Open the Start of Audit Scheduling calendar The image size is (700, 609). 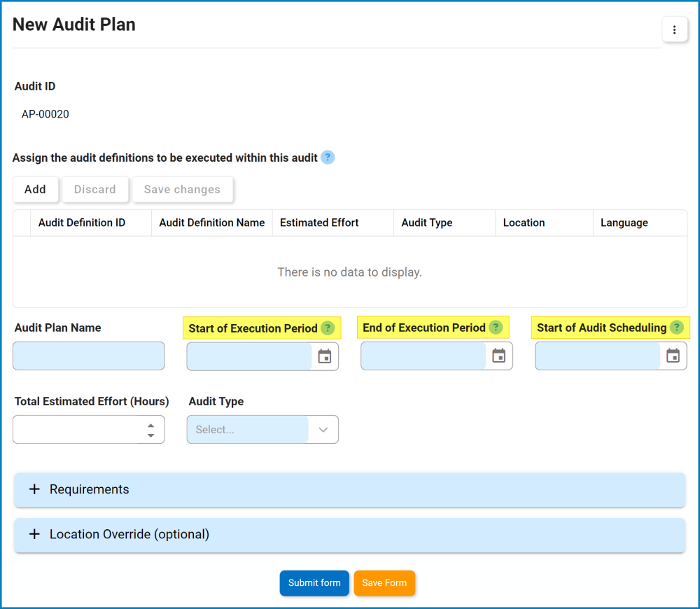click(672, 356)
